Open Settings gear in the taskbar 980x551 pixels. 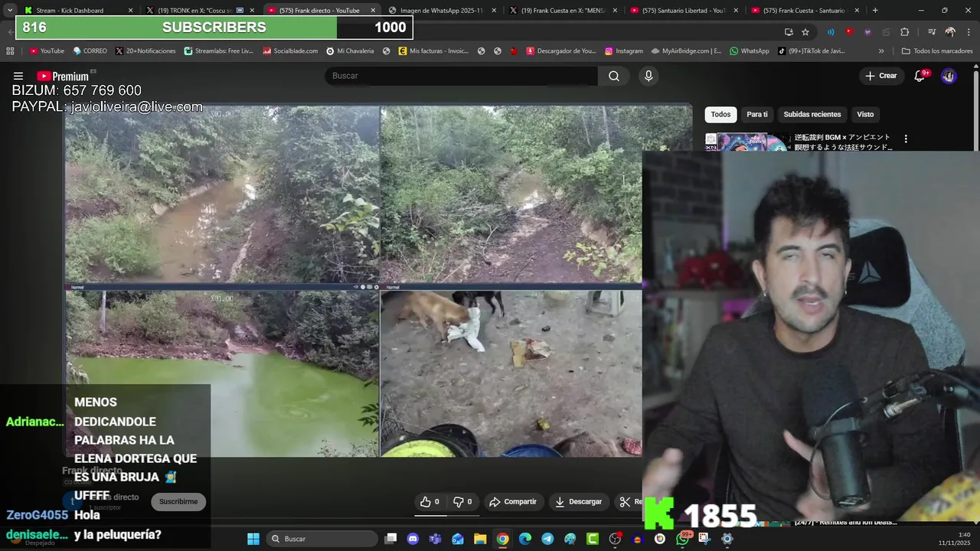click(x=727, y=539)
